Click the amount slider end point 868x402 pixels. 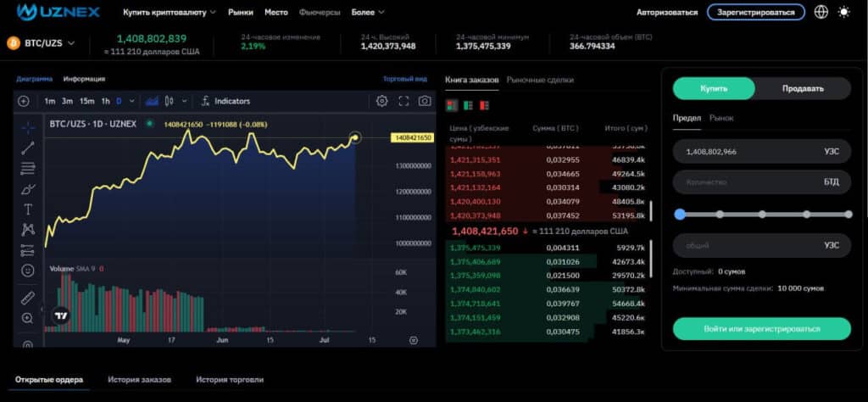tap(849, 215)
